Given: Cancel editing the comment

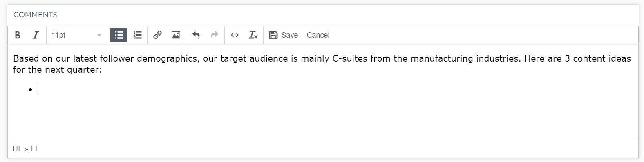Looking at the screenshot, I should tap(318, 35).
